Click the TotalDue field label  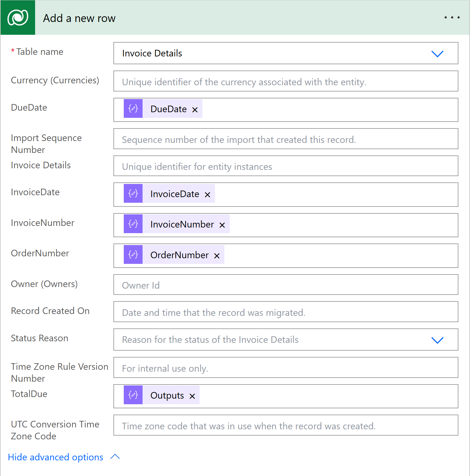click(x=29, y=394)
